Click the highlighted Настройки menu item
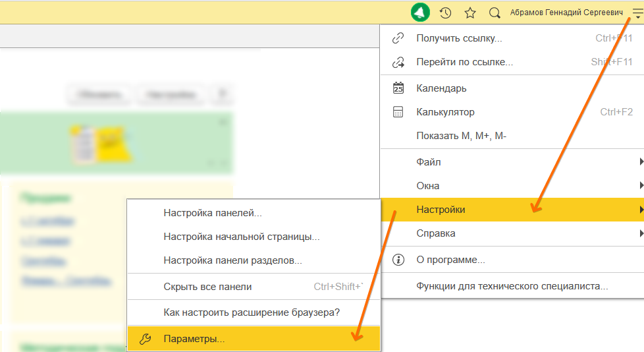The height and width of the screenshot is (352, 644). pyautogui.click(x=512, y=210)
